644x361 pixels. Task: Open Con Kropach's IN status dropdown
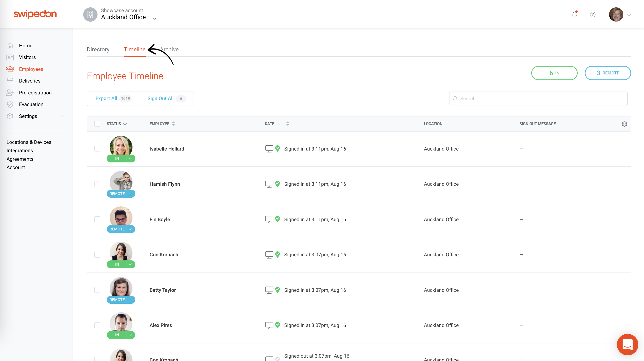[x=130, y=264]
